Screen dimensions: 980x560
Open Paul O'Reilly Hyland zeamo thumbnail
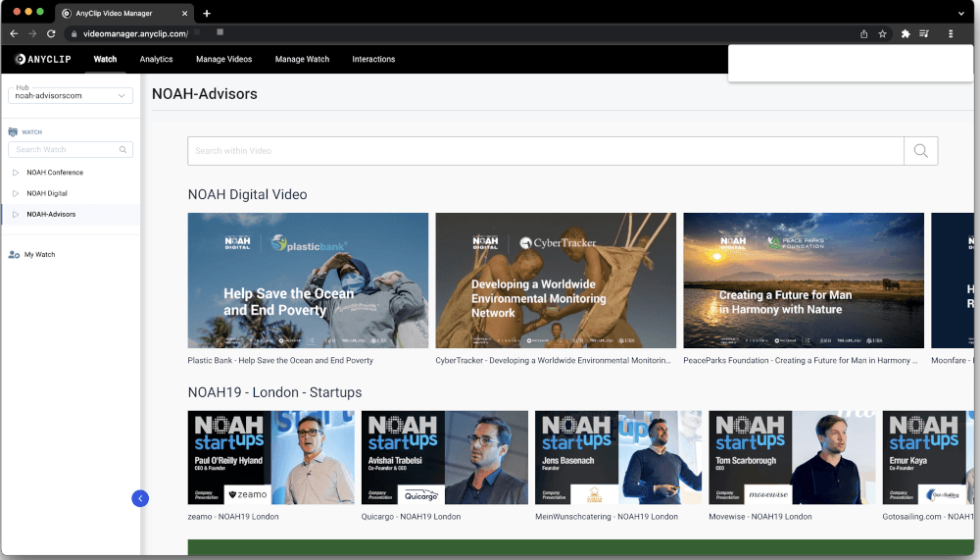[270, 457]
